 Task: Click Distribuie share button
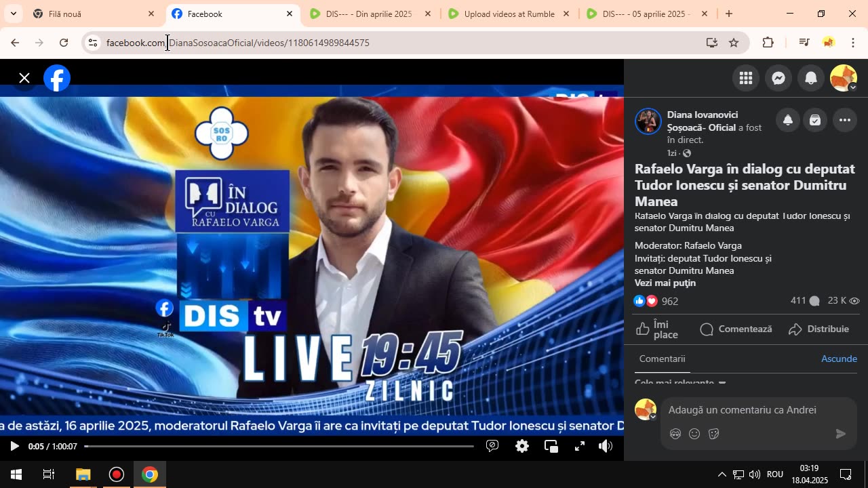click(x=818, y=329)
